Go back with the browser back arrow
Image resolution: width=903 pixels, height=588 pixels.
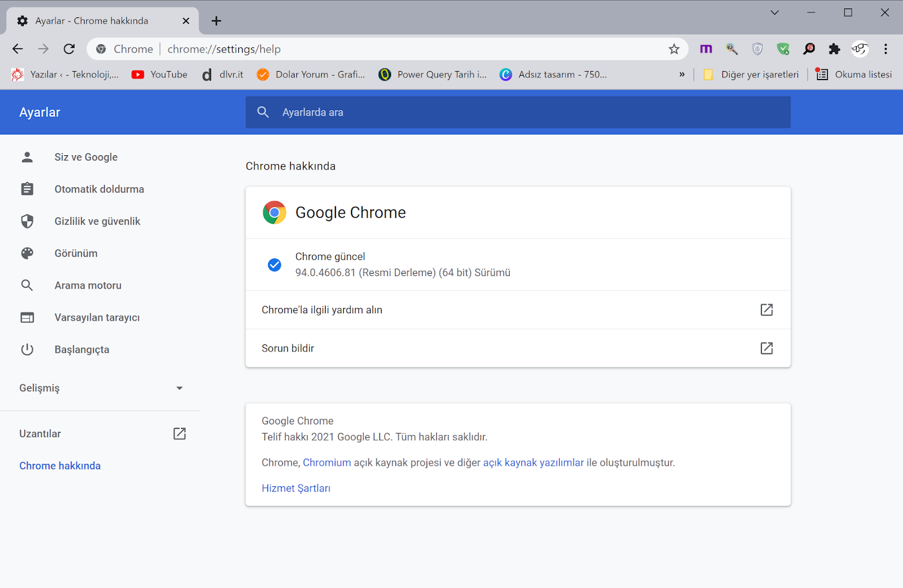click(x=17, y=49)
